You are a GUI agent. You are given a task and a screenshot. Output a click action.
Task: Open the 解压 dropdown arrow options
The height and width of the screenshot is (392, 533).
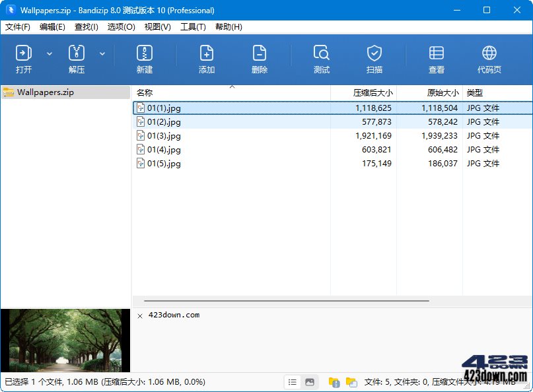click(103, 53)
